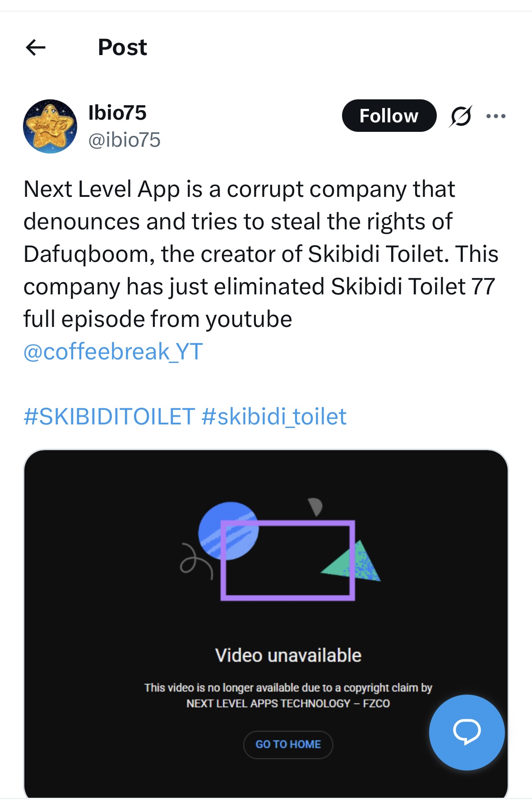The height and width of the screenshot is (801, 532).
Task: Open the @coffeebreak_YT mention
Action: coord(113,351)
